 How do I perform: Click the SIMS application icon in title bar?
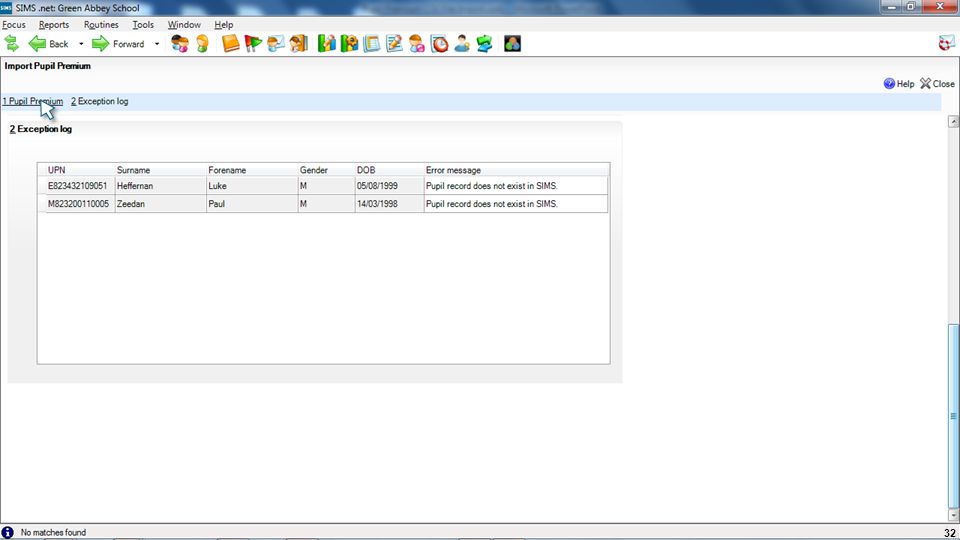pyautogui.click(x=6, y=8)
